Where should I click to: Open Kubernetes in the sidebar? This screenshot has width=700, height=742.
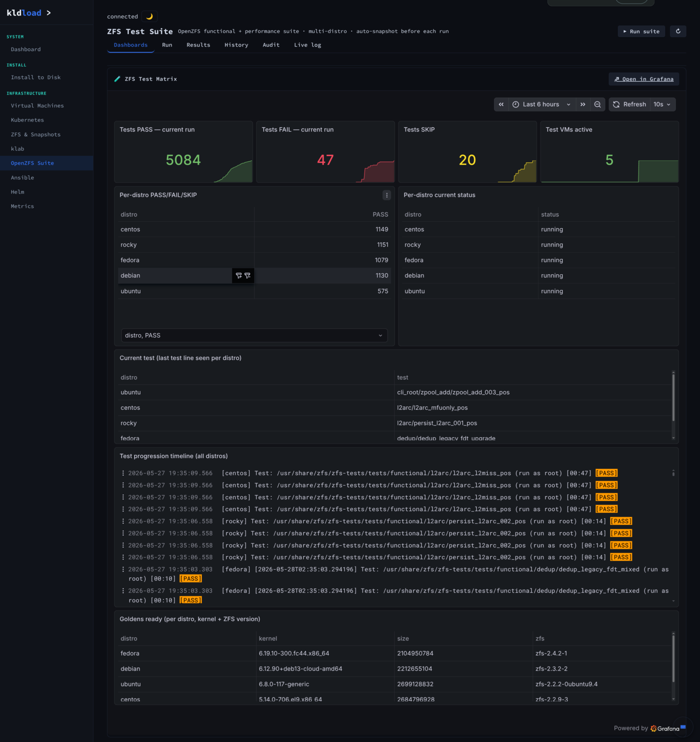46,120
